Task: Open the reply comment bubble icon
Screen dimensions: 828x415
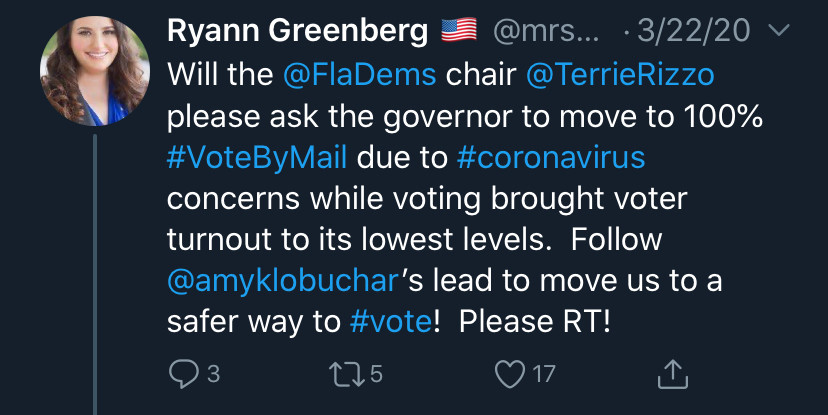Action: (x=183, y=374)
